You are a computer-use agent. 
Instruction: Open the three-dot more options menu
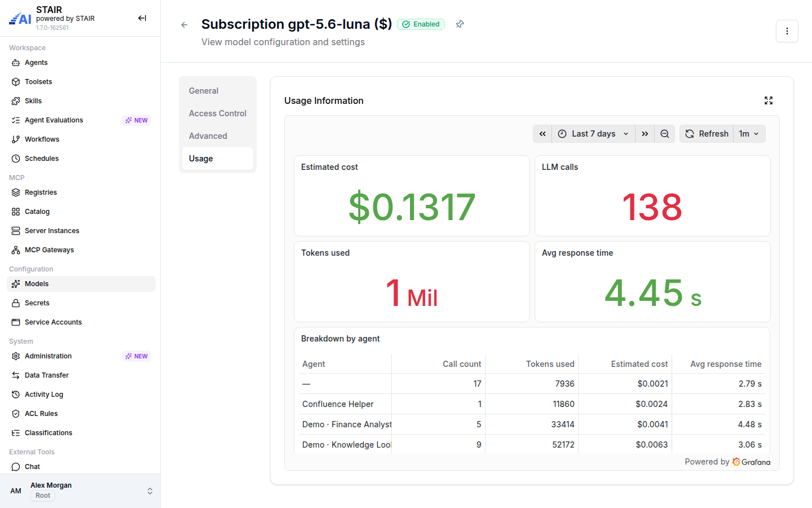[x=787, y=31]
